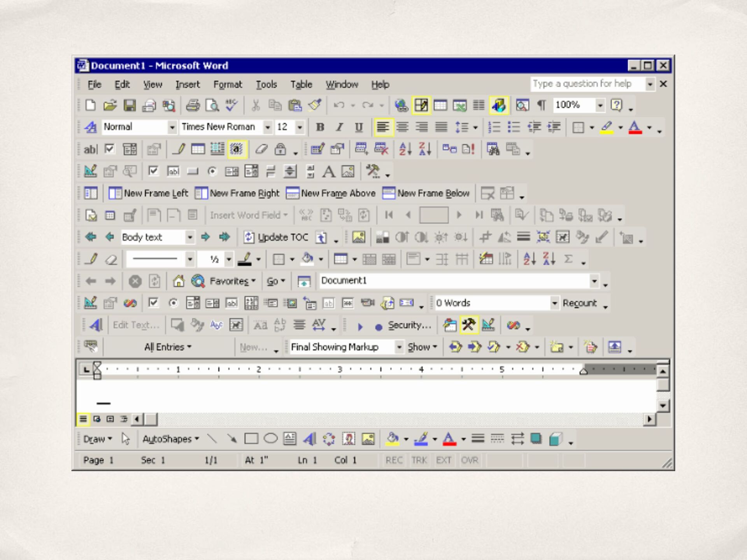Click the Insert WordArt icon in Drawing toolbar

click(309, 439)
